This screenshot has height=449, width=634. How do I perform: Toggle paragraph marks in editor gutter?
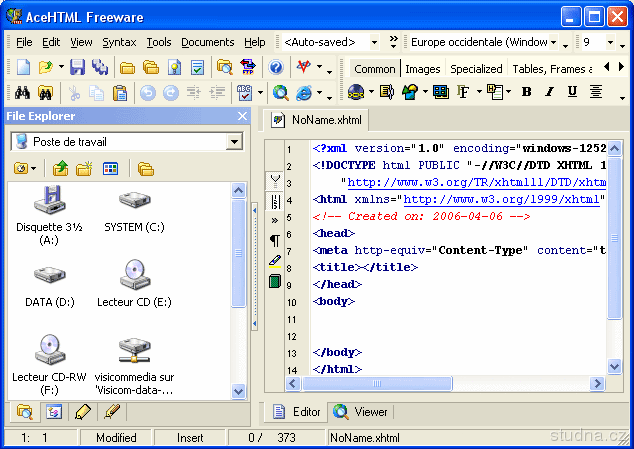tap(275, 240)
